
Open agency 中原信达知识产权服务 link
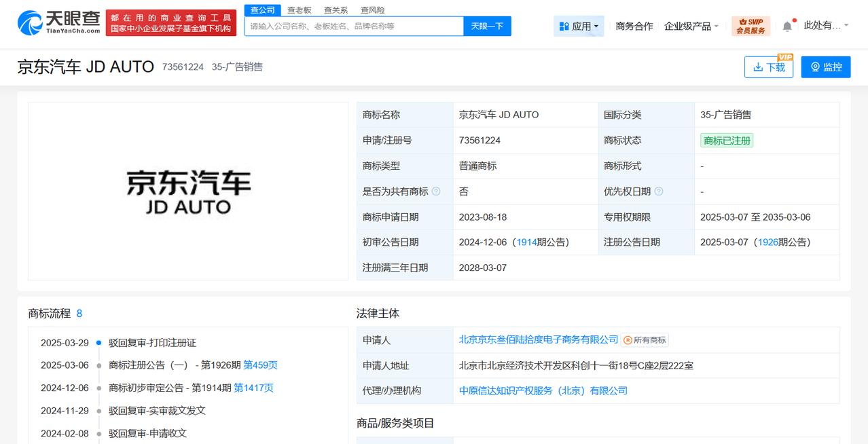(x=543, y=390)
